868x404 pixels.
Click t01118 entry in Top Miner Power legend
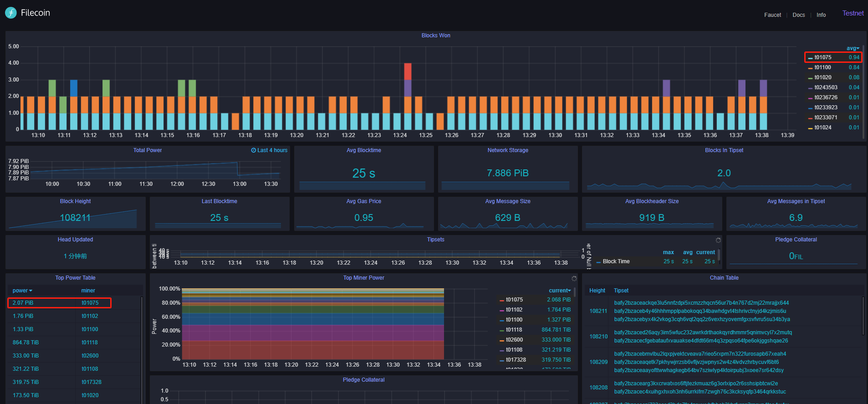click(x=514, y=330)
